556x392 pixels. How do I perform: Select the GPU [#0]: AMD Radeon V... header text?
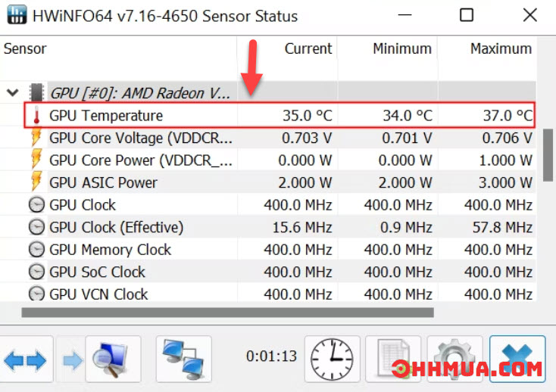140,93
